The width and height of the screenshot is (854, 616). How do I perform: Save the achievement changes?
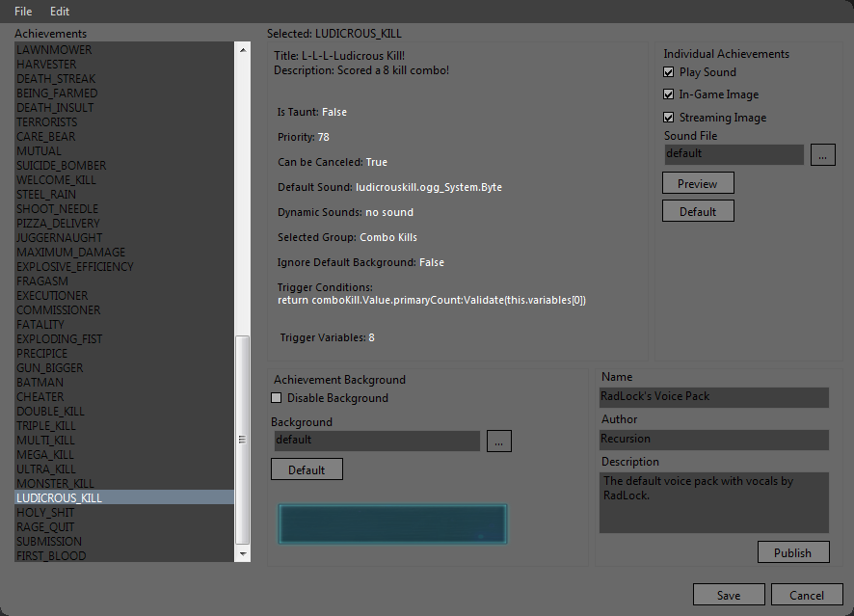[728, 595]
